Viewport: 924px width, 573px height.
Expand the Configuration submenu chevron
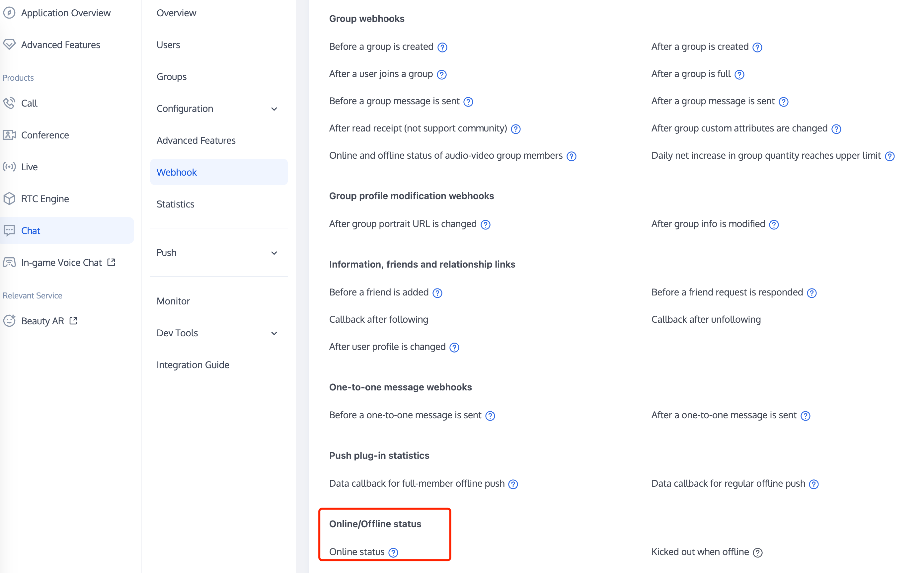pyautogui.click(x=274, y=109)
